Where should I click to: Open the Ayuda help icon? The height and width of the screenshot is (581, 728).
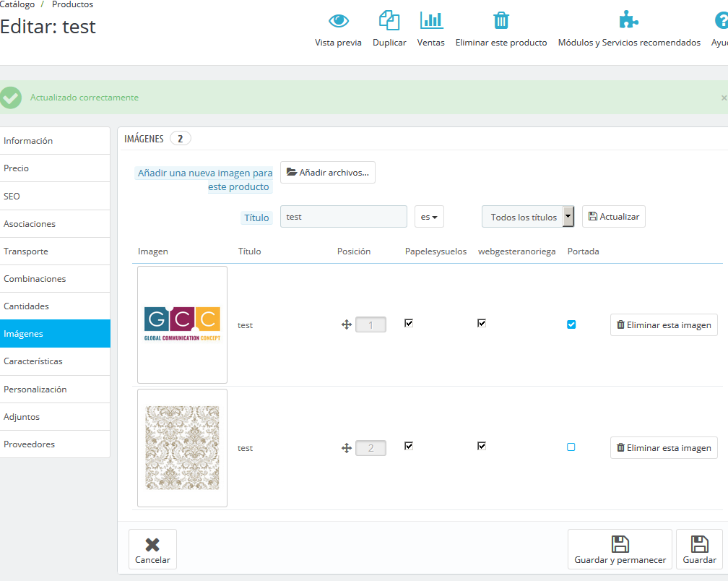(x=721, y=20)
